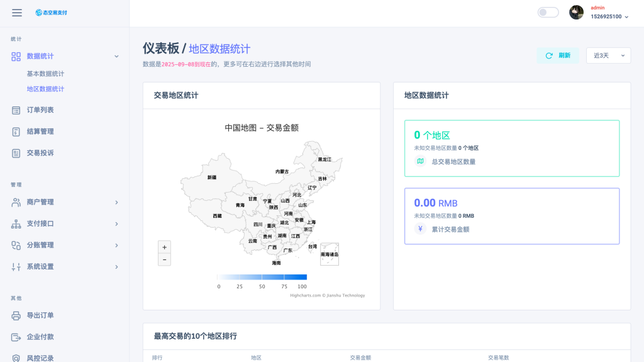Click 西藏 region on the map
Viewport: 644px width, 362px height.
coord(217,215)
